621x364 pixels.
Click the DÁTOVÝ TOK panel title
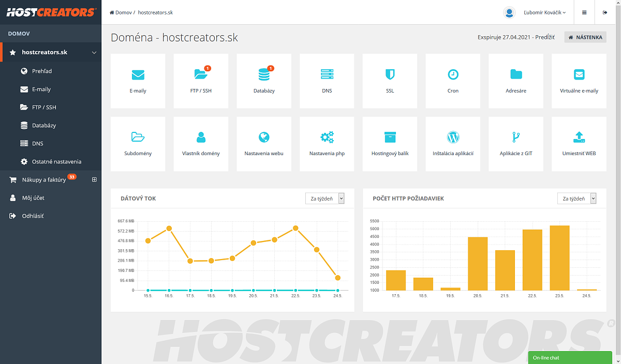[138, 199]
